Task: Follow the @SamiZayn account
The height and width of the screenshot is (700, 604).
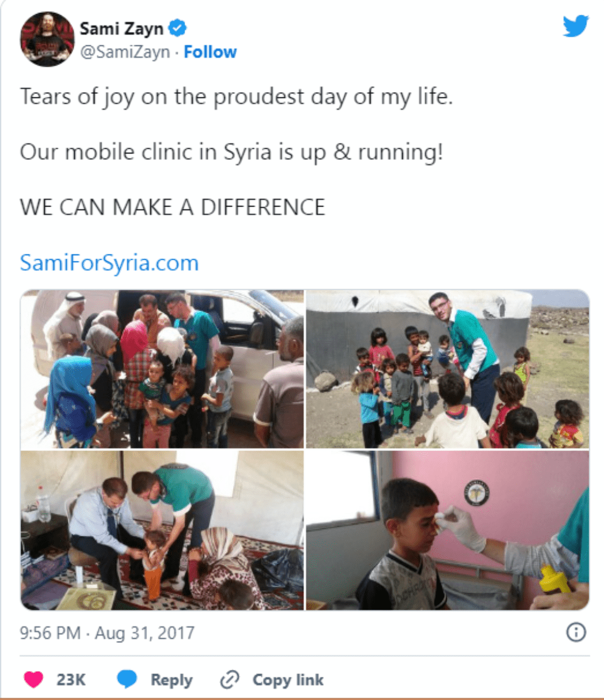Action: 210,52
